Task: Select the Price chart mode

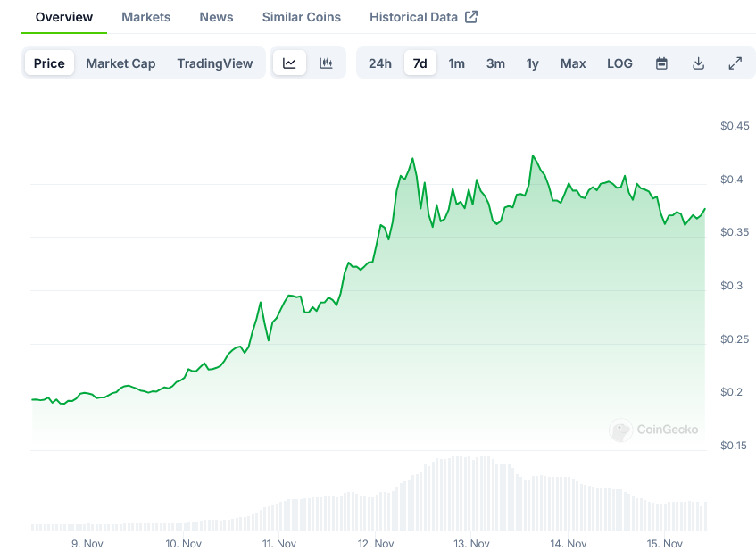Action: [49, 63]
